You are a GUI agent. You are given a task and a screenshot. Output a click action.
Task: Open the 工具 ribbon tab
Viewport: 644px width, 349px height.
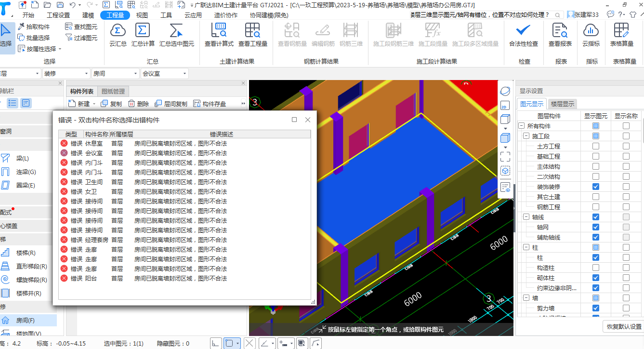point(166,15)
